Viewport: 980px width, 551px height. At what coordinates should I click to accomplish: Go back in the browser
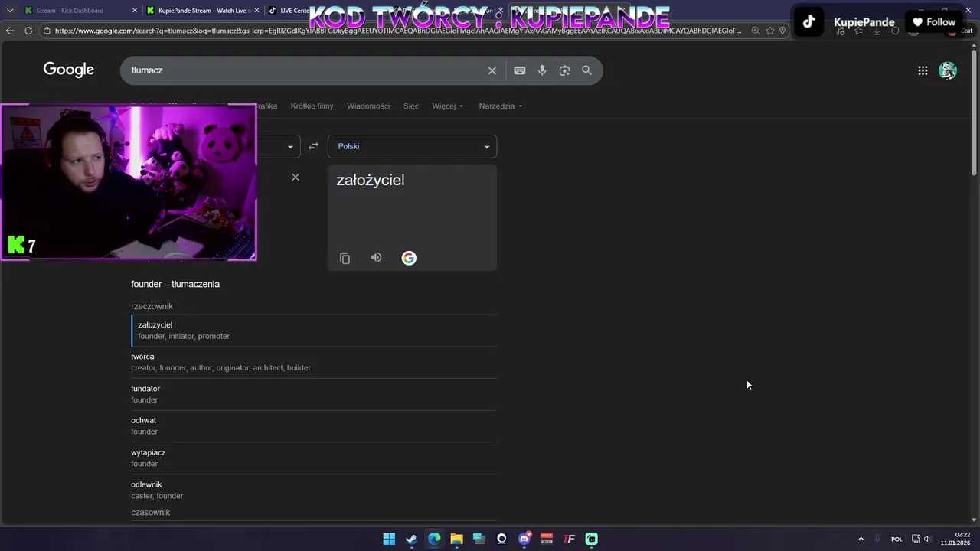pos(10,31)
